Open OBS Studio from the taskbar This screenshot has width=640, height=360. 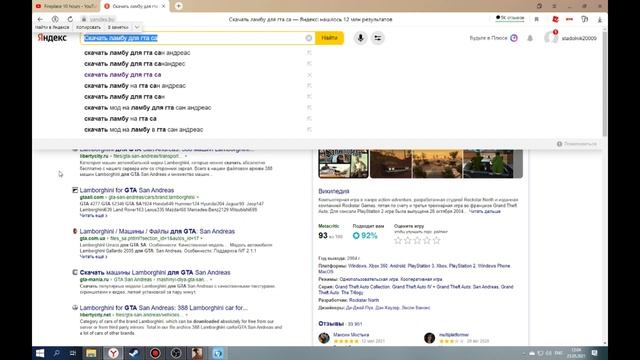[176, 353]
